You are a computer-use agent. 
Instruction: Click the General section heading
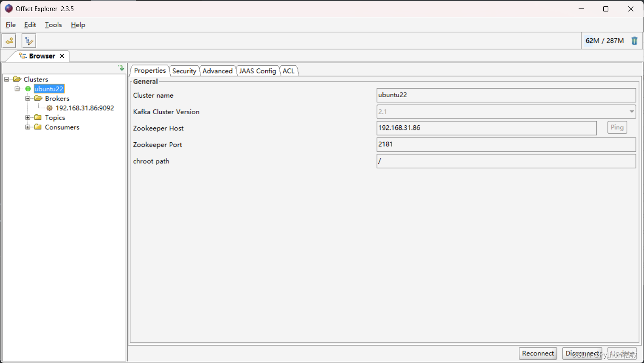click(145, 82)
